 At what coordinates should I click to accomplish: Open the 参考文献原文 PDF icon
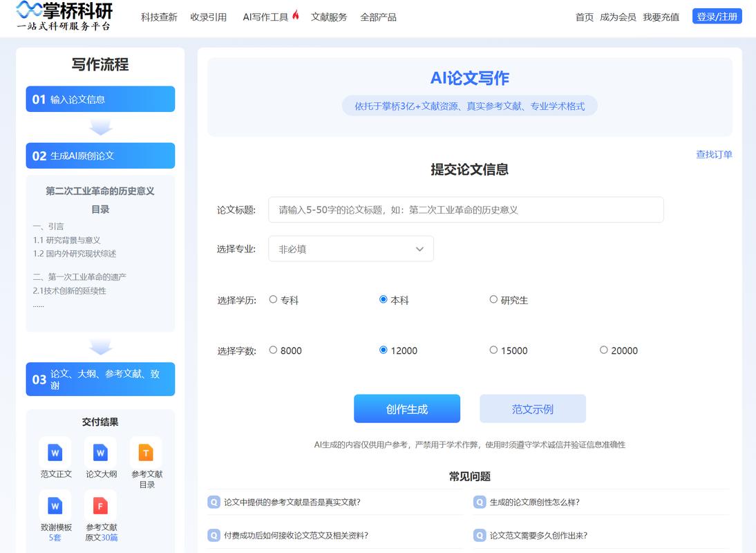coord(100,505)
